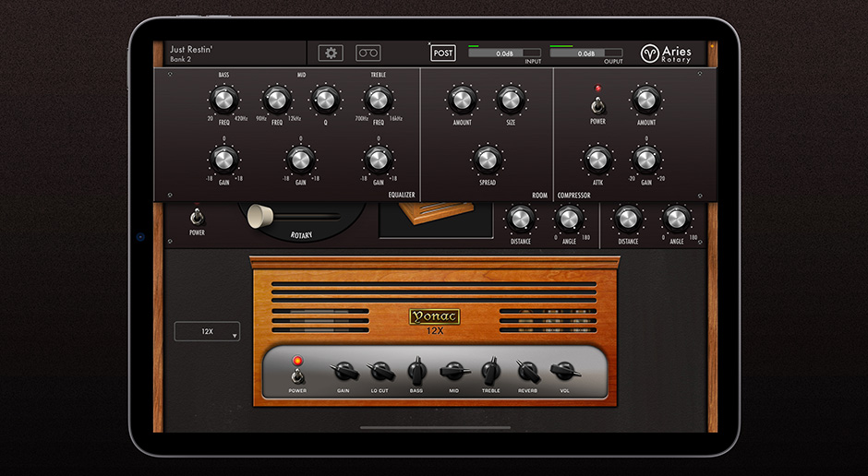Screen dimensions: 868x476
Task: Click the Aries Rotary logo
Action: [x=666, y=54]
